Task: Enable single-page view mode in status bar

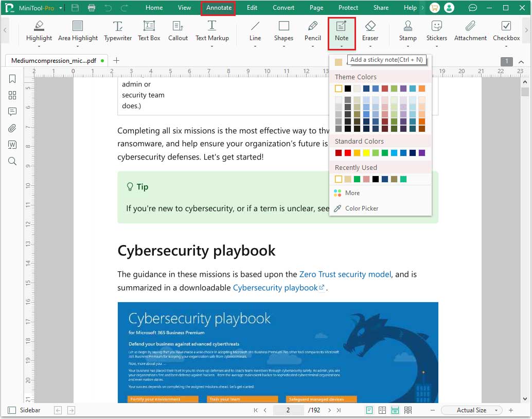Action: [368, 410]
